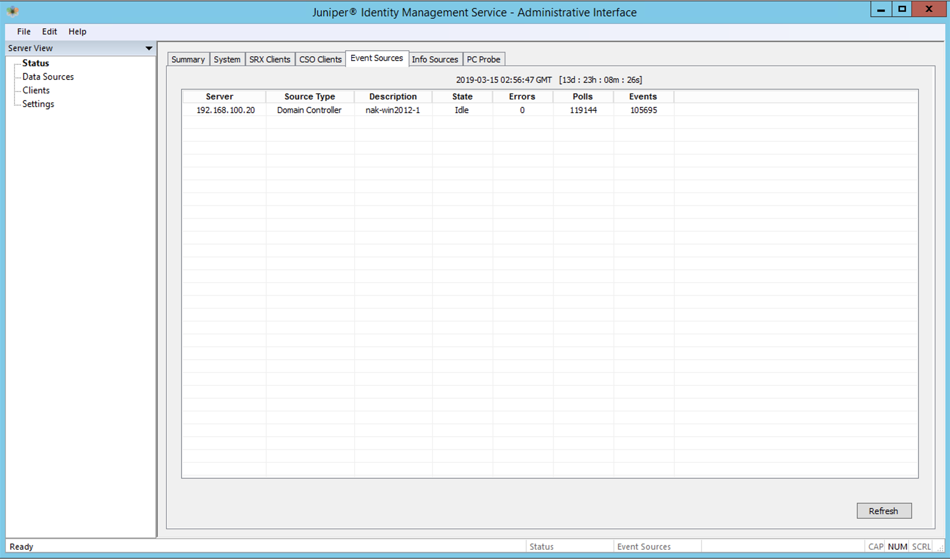Screen dimensions: 950x560
Task: Click the window resize grip icon
Action: 940,548
